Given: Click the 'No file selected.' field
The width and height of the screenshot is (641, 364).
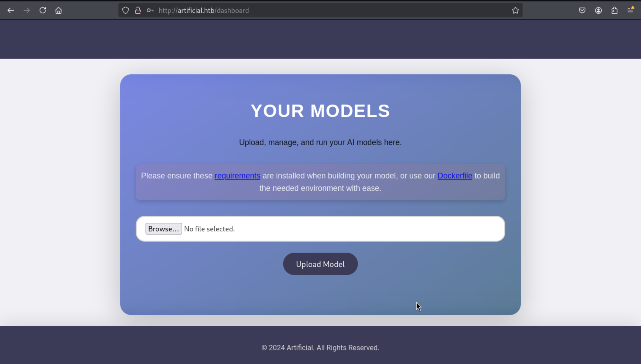Looking at the screenshot, I should [x=209, y=229].
